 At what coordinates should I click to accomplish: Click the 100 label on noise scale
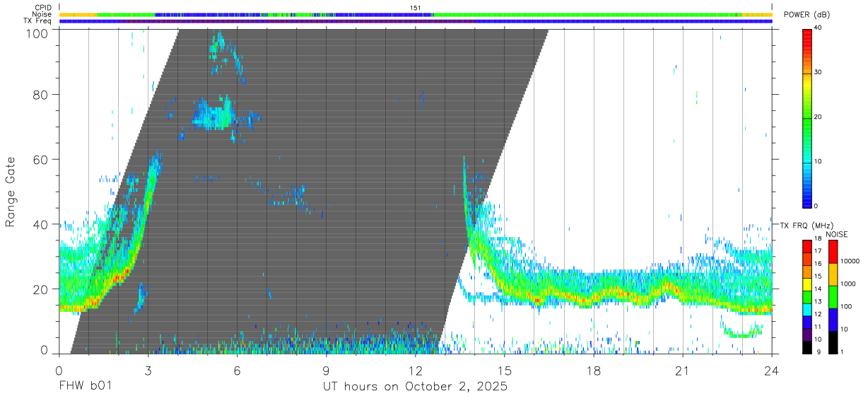pyautogui.click(x=847, y=307)
